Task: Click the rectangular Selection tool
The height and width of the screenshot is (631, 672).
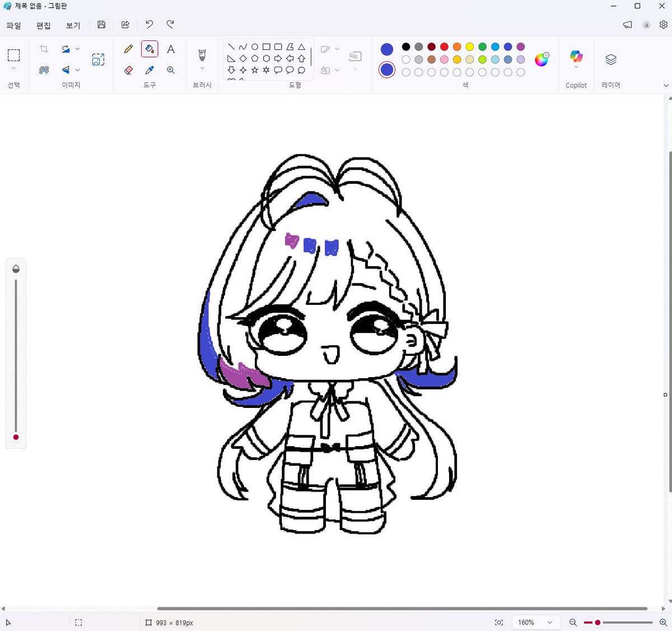Action: [14, 55]
